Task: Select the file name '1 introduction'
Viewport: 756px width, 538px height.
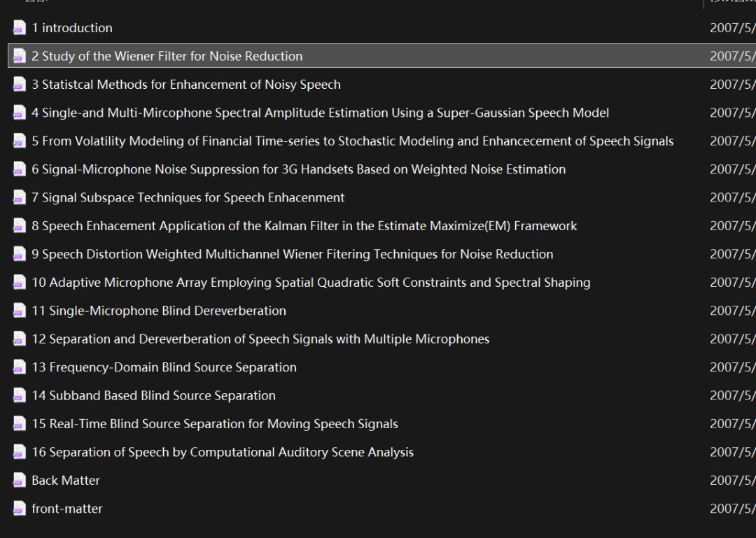Action: (72, 28)
